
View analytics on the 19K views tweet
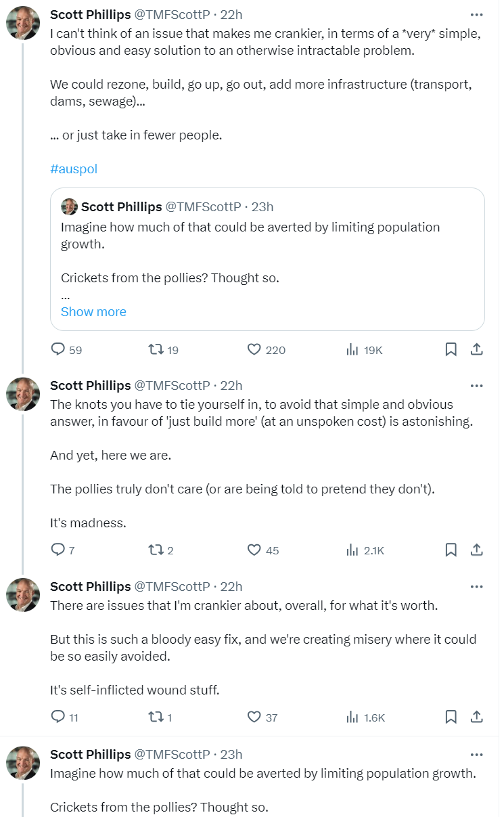click(352, 349)
